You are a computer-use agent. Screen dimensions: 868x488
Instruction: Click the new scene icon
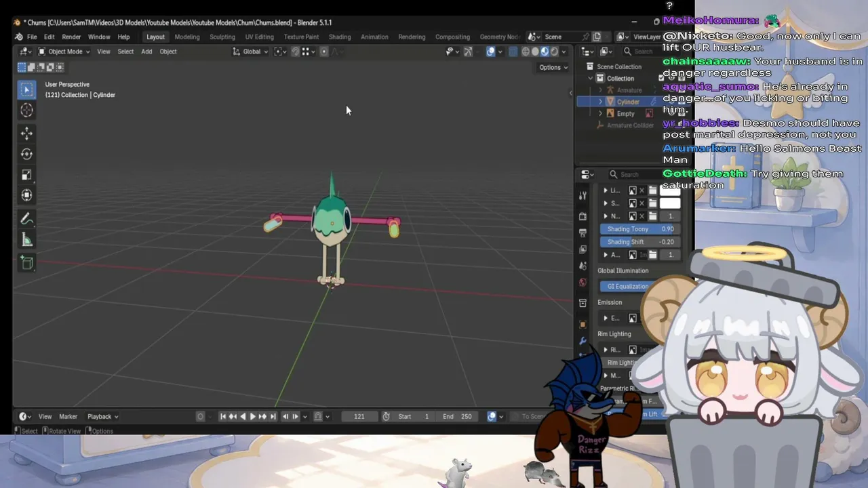click(597, 37)
